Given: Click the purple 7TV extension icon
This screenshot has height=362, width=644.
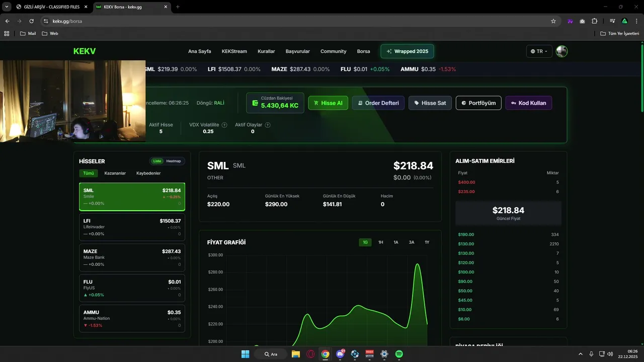Looking at the screenshot, I should pyautogui.click(x=570, y=21).
